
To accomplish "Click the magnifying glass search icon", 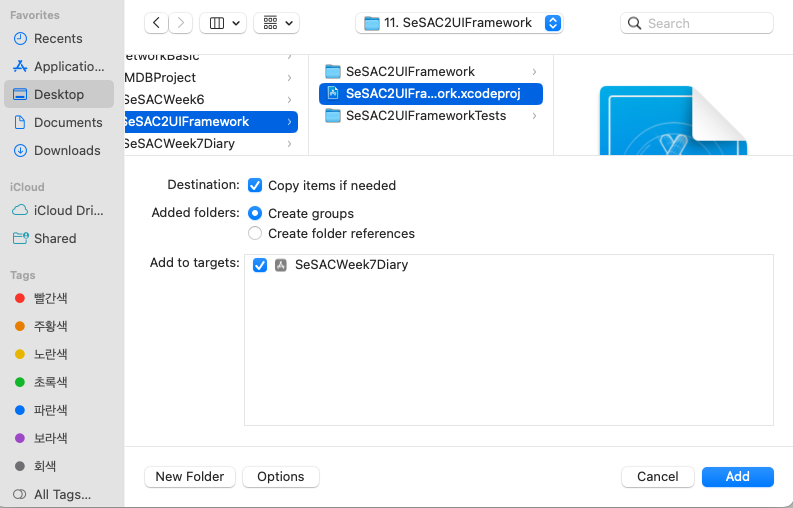I will pos(634,23).
